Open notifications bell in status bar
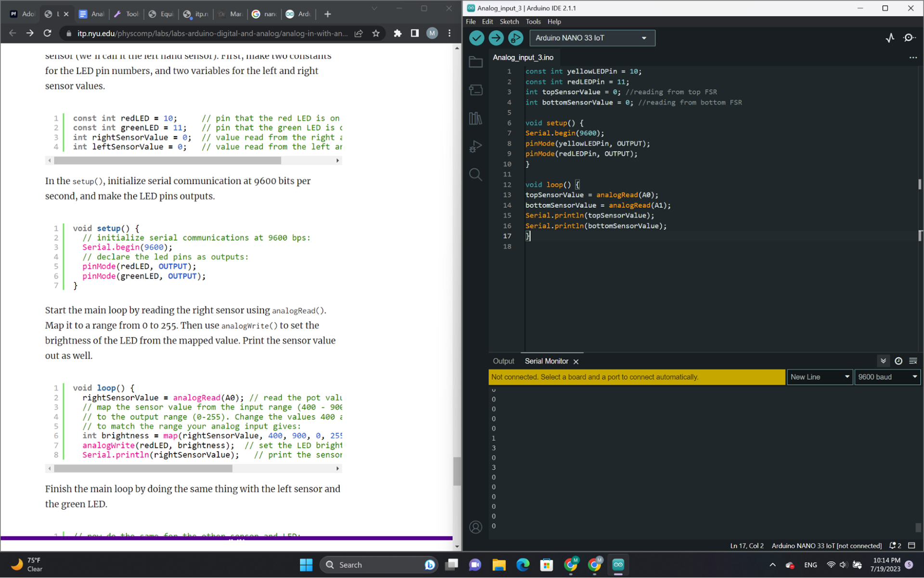The height and width of the screenshot is (578, 924). pyautogui.click(x=895, y=546)
